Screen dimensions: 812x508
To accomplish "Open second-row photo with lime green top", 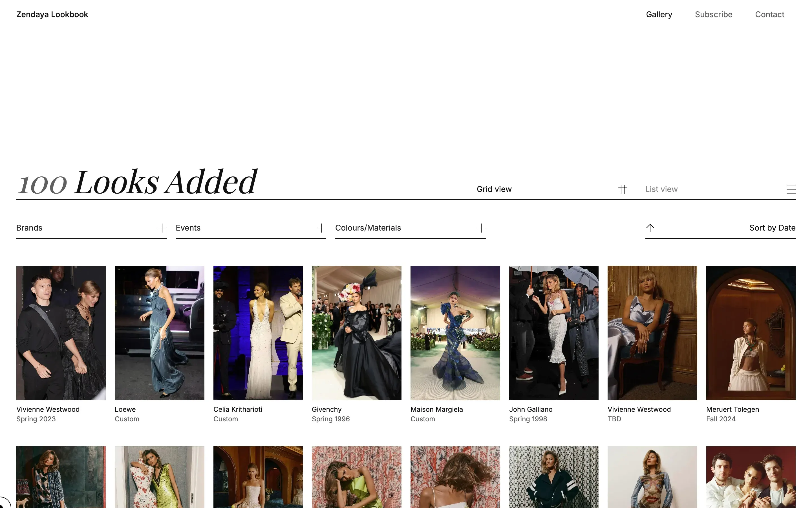I will pyautogui.click(x=356, y=477).
